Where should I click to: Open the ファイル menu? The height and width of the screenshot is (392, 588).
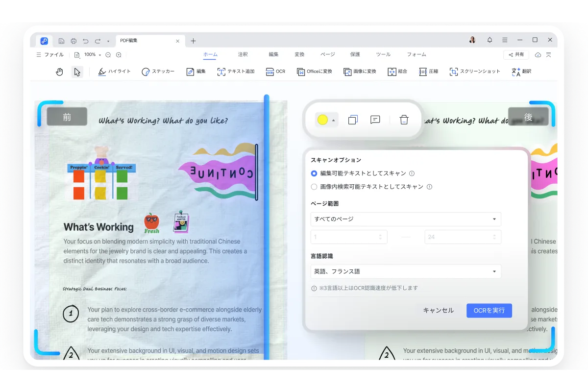[x=50, y=55]
